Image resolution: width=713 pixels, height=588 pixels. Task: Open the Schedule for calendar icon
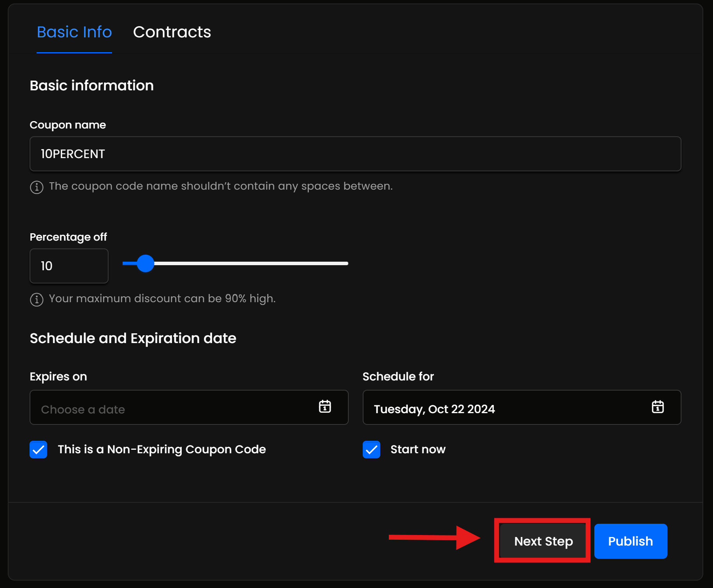(x=657, y=407)
